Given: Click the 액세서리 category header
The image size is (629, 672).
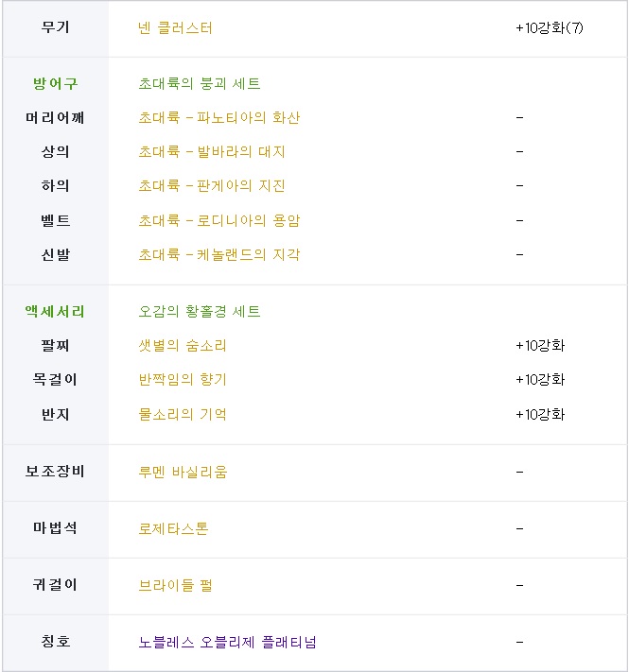Looking at the screenshot, I should pos(55,311).
